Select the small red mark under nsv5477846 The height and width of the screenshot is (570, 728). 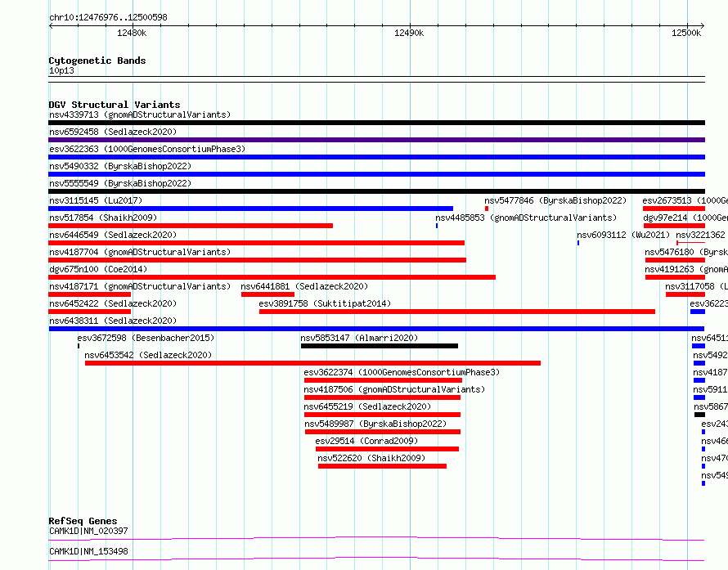pyautogui.click(x=487, y=209)
